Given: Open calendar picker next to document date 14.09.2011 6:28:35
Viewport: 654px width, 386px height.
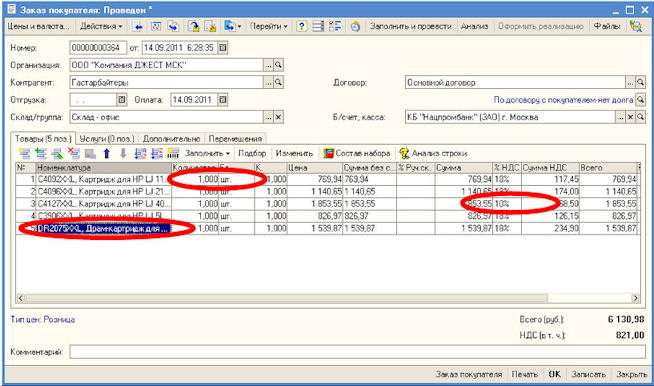Looking at the screenshot, I should pos(223,48).
